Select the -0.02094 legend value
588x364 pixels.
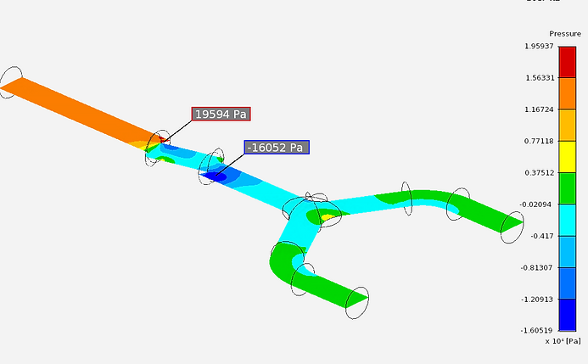pos(535,204)
